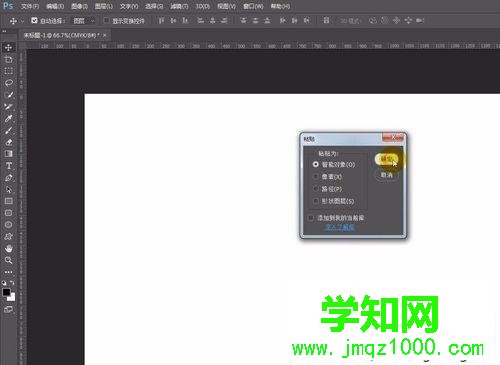Reset to default foreground/background colors
The height and width of the screenshot is (365, 500).
(x=4, y=283)
